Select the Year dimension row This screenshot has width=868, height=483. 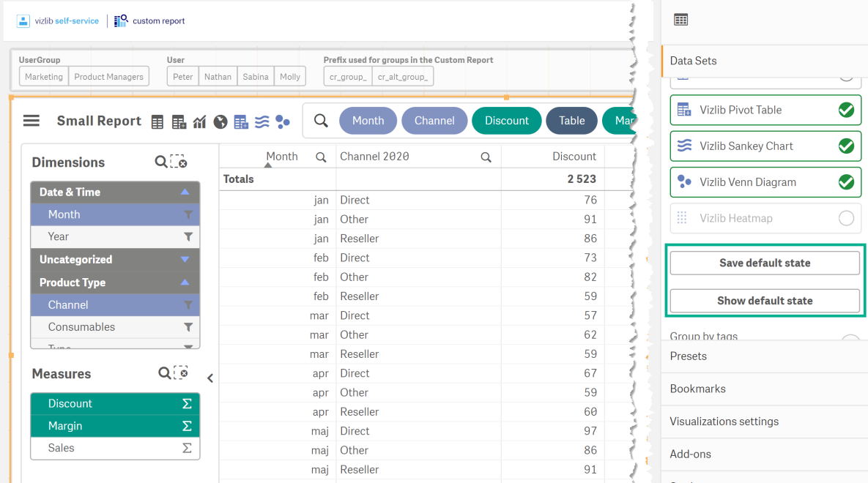pos(115,237)
